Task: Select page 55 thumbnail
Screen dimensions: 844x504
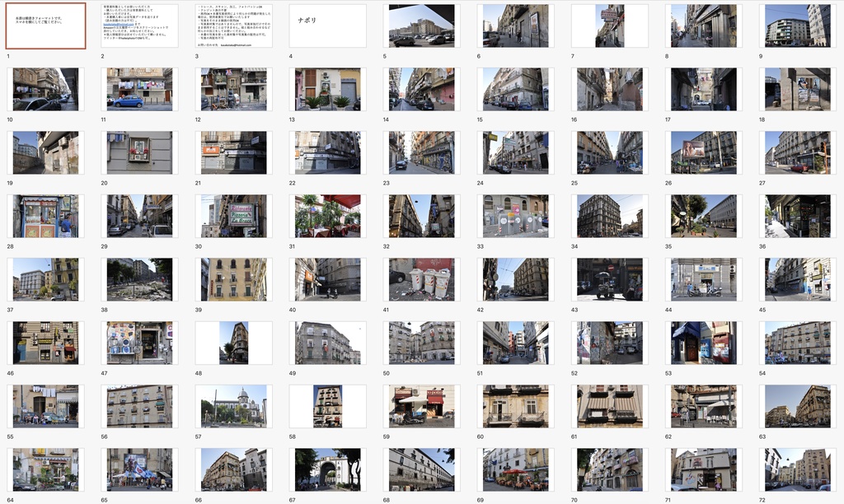Action: click(x=46, y=407)
